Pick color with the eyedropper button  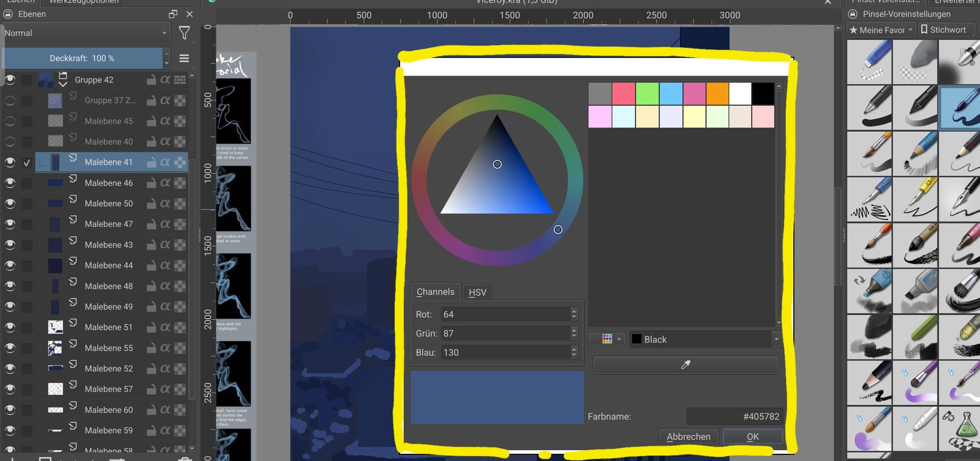point(685,365)
